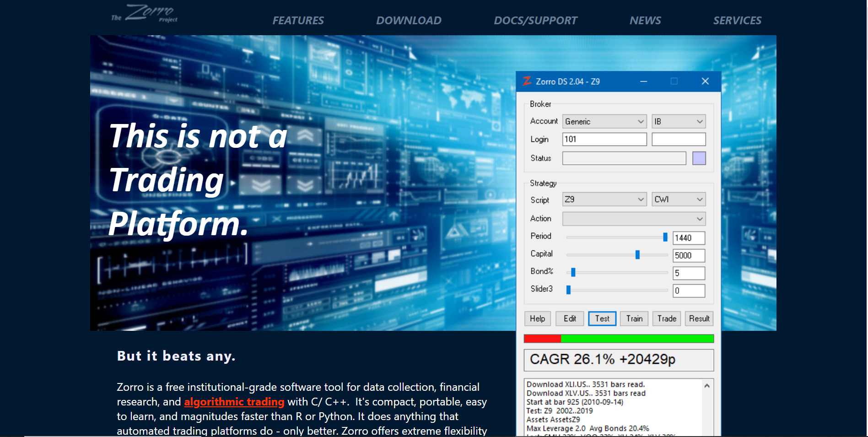Open the NEWS menu

tap(645, 21)
